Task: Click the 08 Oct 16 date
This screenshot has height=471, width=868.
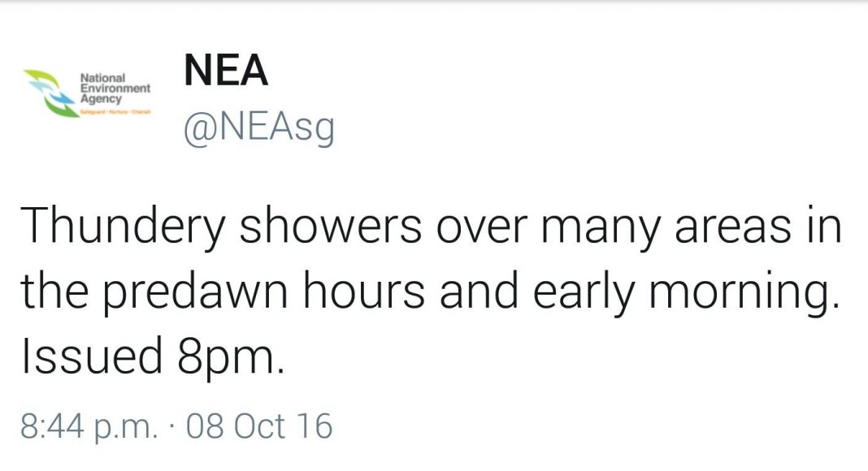Action: coord(259,426)
